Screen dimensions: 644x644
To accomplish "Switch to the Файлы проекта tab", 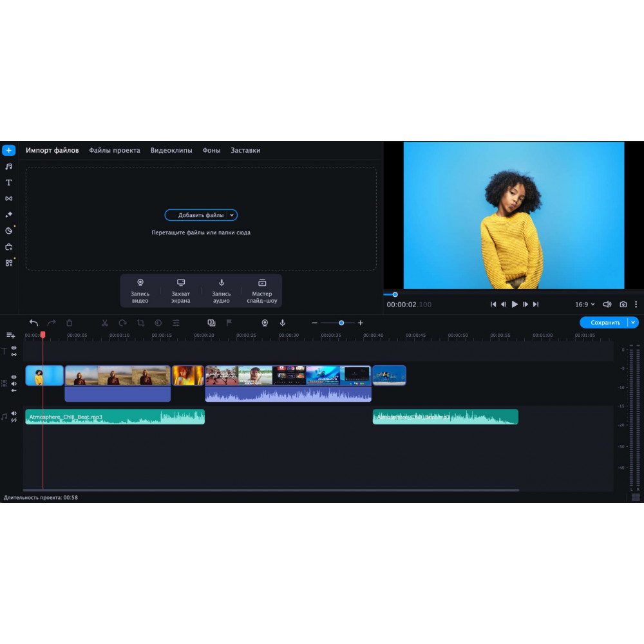I will (x=114, y=150).
